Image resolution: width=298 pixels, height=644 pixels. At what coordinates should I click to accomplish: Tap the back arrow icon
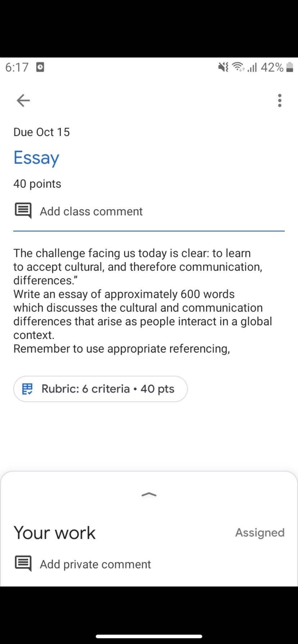click(23, 100)
